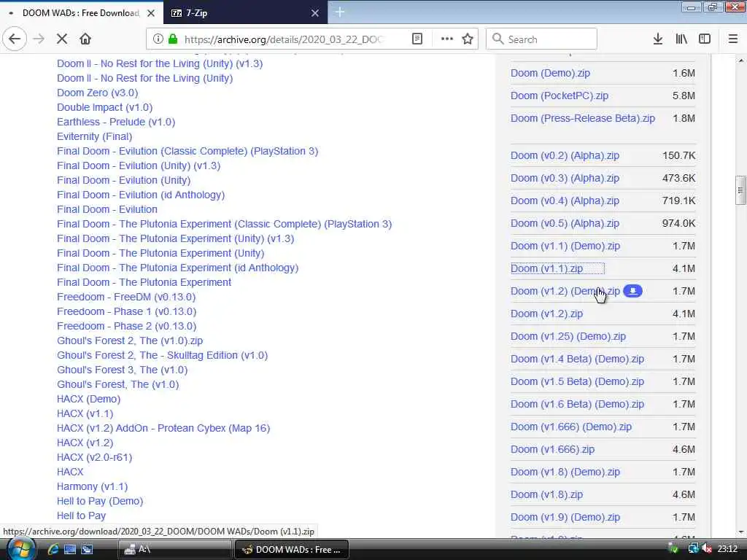
Task: Open HACX (Demo) link
Action: coord(88,399)
